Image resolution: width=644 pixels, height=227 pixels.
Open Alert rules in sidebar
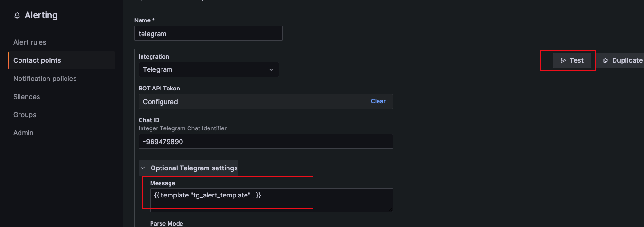click(30, 42)
